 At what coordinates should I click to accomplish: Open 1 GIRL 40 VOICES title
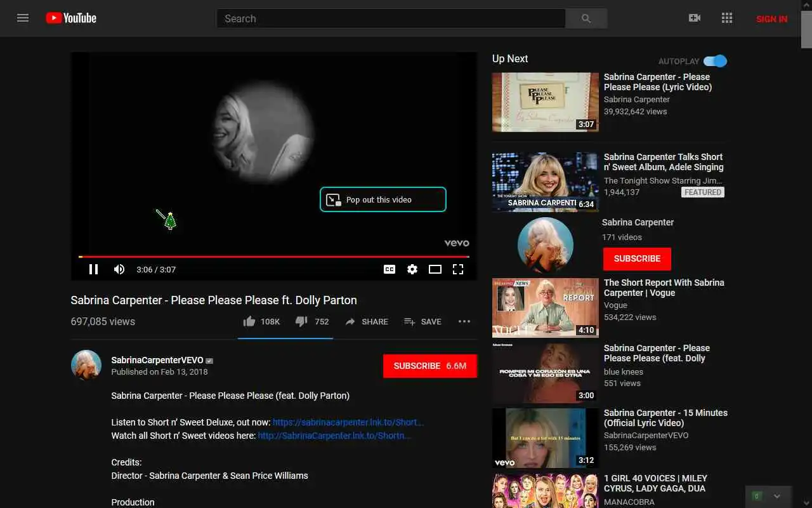[x=655, y=483]
